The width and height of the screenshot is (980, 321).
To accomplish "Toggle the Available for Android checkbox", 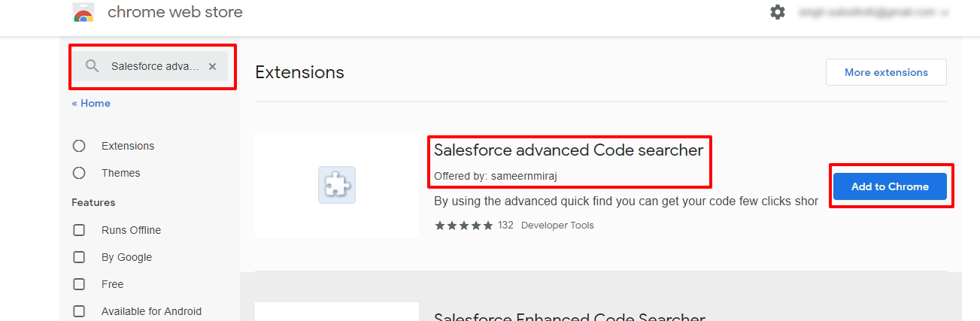I will coord(79,311).
